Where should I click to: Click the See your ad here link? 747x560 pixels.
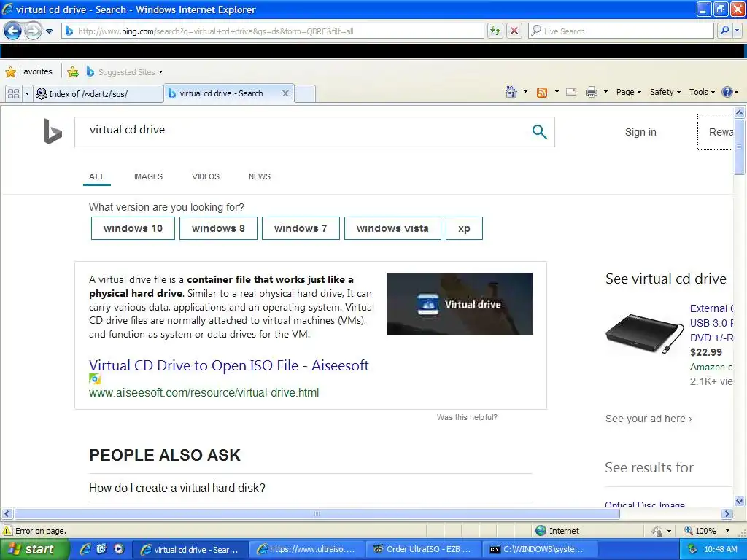[x=649, y=419]
